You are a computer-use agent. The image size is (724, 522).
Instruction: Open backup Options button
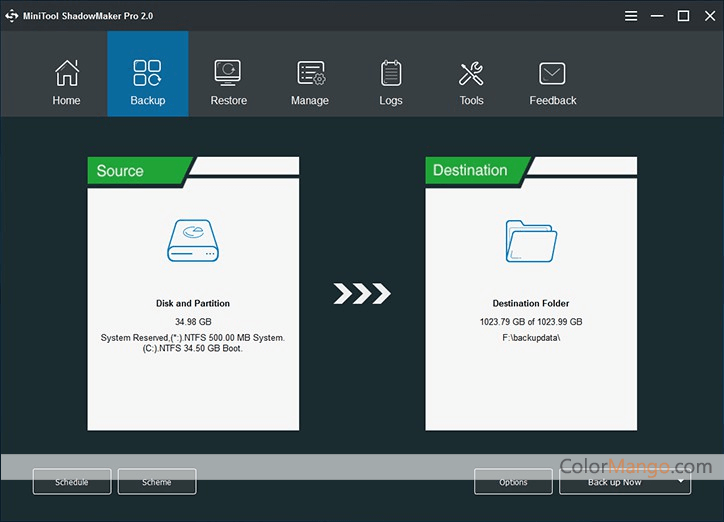tap(513, 482)
